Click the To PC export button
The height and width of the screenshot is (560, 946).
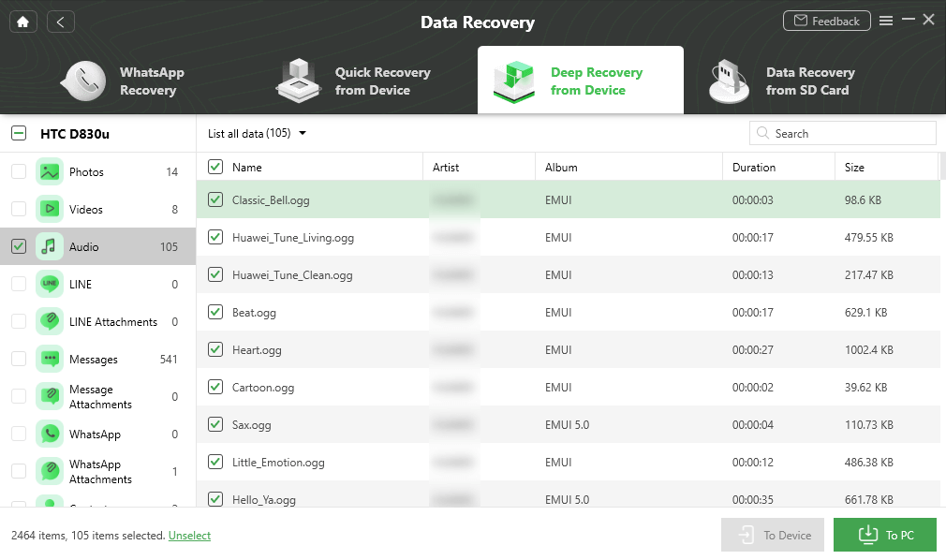tap(885, 535)
